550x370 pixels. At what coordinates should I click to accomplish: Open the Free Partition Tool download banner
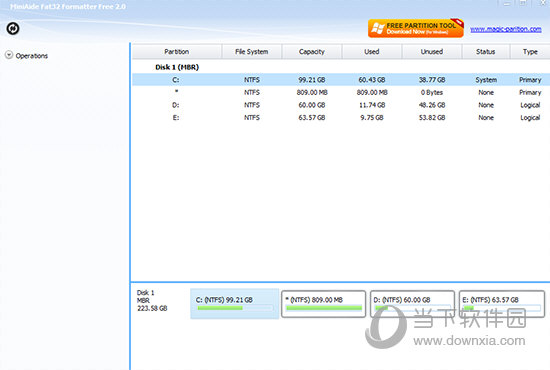[x=416, y=28]
